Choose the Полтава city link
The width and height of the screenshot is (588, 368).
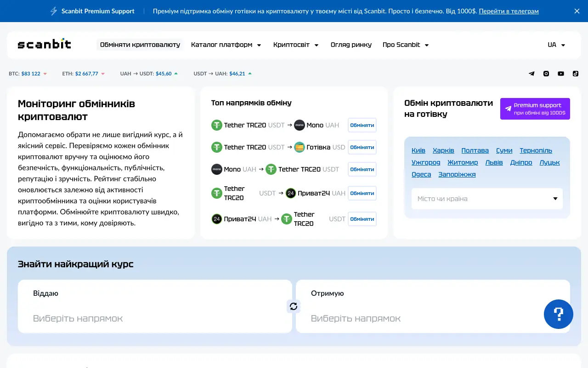tap(475, 150)
